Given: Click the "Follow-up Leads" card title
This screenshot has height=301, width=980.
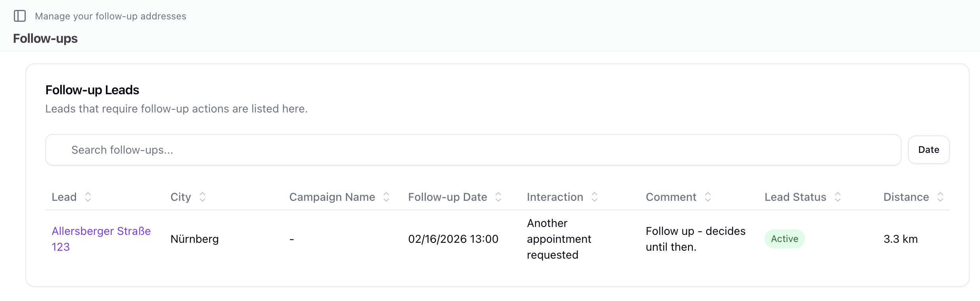Looking at the screenshot, I should (x=92, y=90).
